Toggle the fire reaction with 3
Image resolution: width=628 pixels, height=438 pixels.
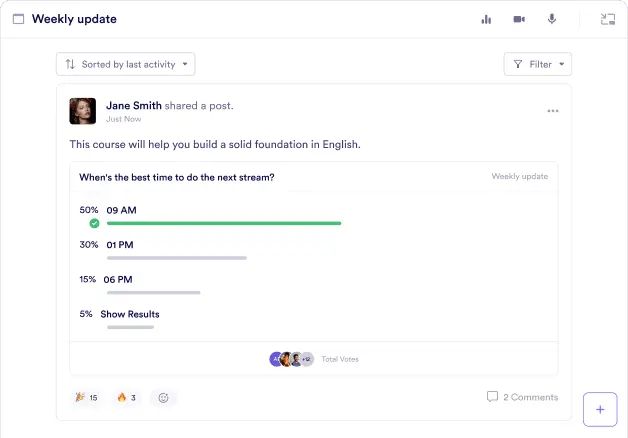(127, 397)
